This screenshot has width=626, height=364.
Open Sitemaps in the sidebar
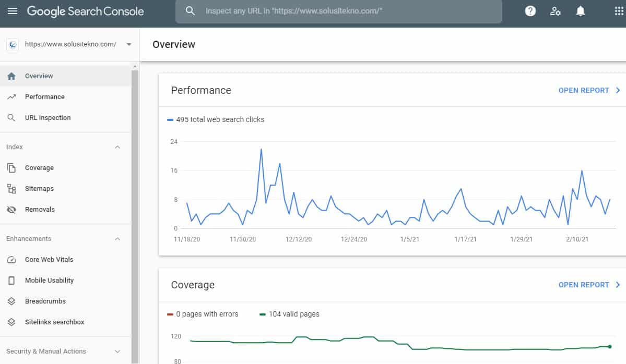click(x=65, y=189)
